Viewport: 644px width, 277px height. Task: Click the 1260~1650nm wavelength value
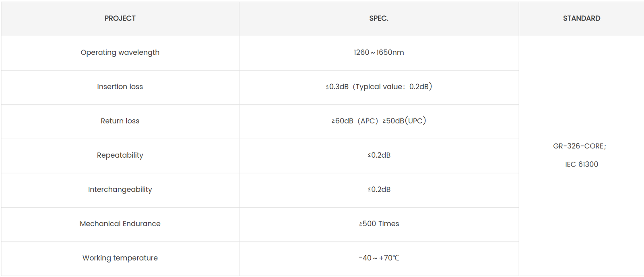(379, 52)
